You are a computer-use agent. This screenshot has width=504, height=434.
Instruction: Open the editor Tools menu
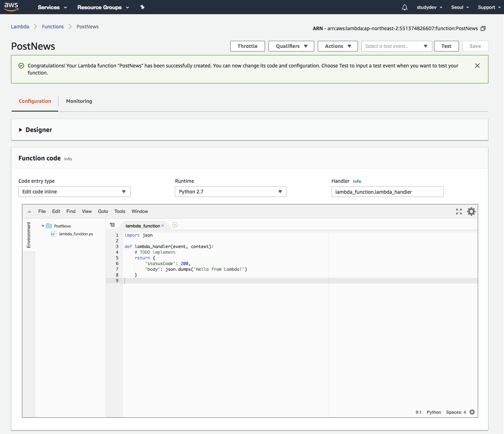pyautogui.click(x=120, y=211)
